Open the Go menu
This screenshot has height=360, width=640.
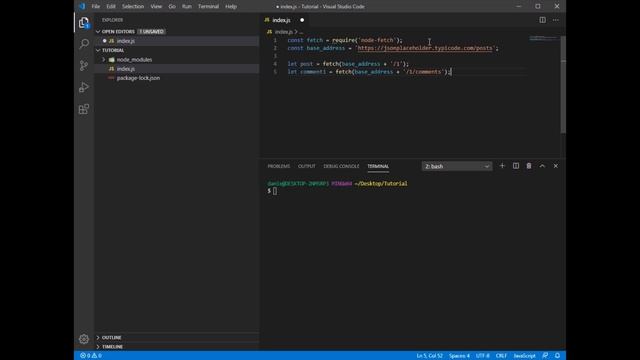172,7
